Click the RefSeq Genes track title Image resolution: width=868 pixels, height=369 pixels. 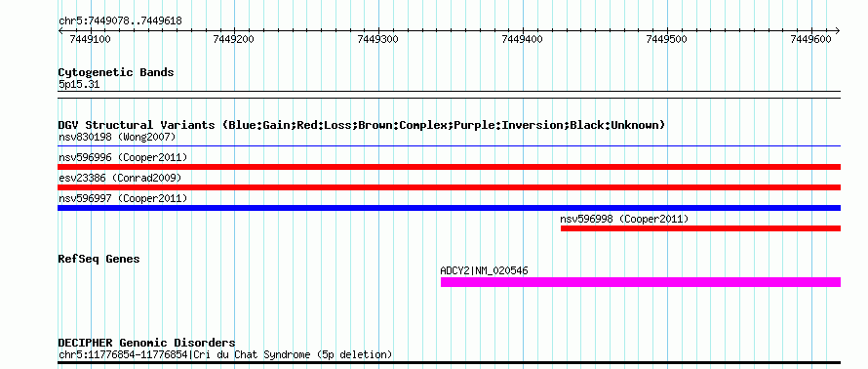(x=99, y=259)
